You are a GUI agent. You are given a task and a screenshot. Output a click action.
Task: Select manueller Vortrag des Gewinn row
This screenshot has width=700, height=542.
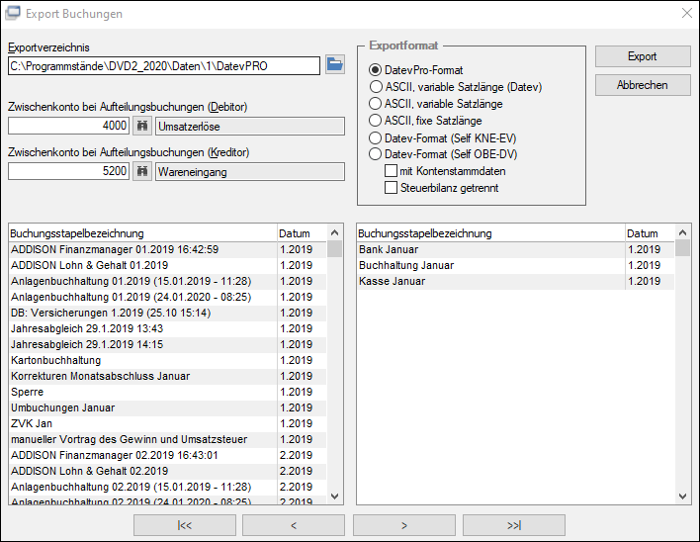click(167, 439)
